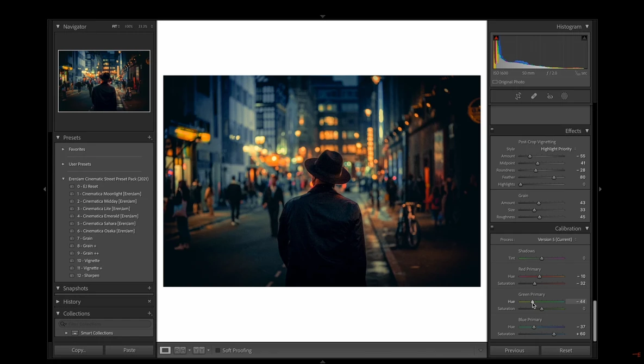Open Vignette Style Highlight Priority dropdown
The width and height of the screenshot is (644, 364).
click(558, 149)
